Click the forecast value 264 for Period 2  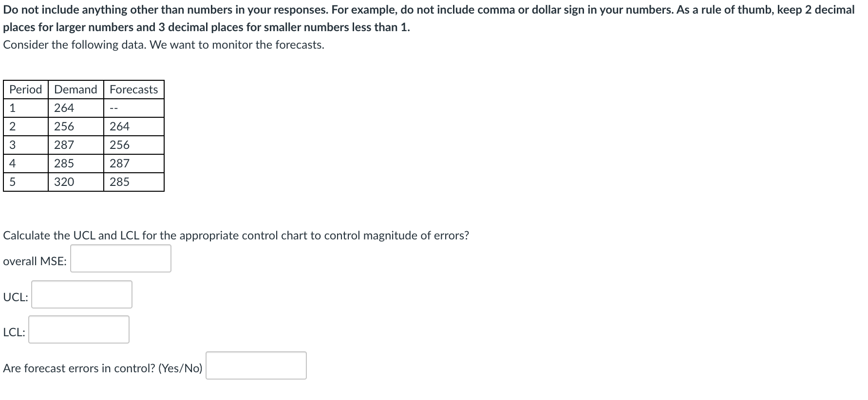click(x=119, y=126)
